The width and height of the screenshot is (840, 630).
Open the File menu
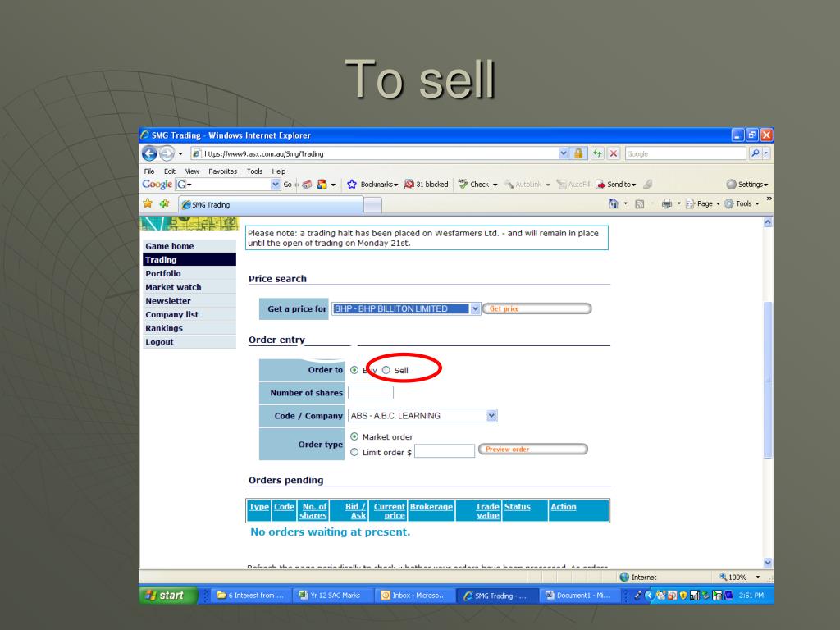[149, 171]
